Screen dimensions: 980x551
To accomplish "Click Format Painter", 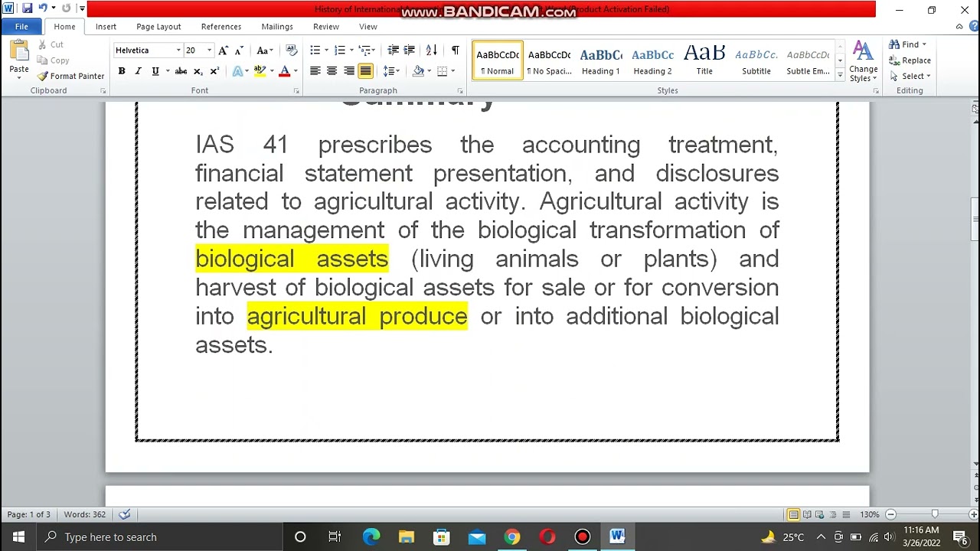I will (70, 77).
